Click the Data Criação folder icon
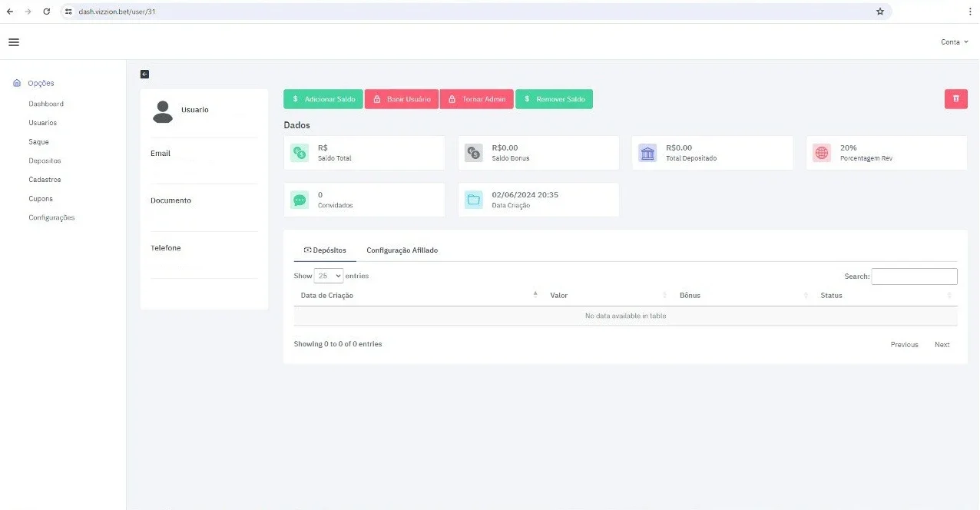980x510 pixels. (x=474, y=200)
